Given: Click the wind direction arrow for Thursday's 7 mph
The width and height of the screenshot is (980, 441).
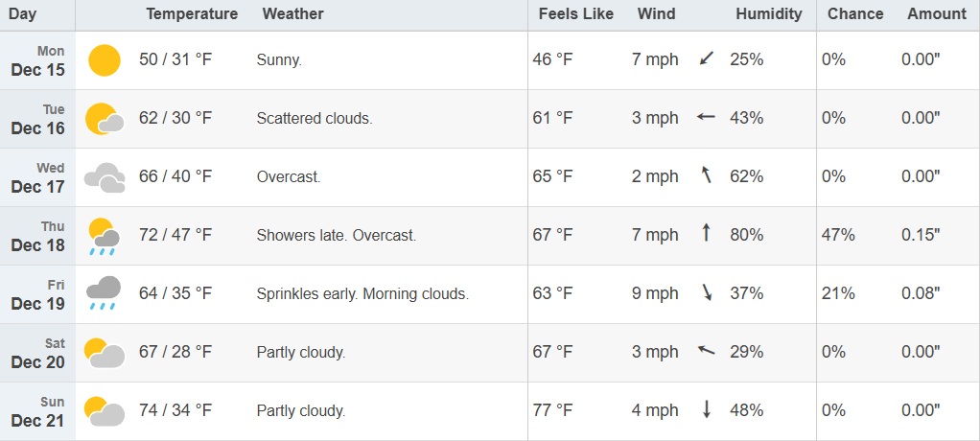Looking at the screenshot, I should tap(707, 235).
